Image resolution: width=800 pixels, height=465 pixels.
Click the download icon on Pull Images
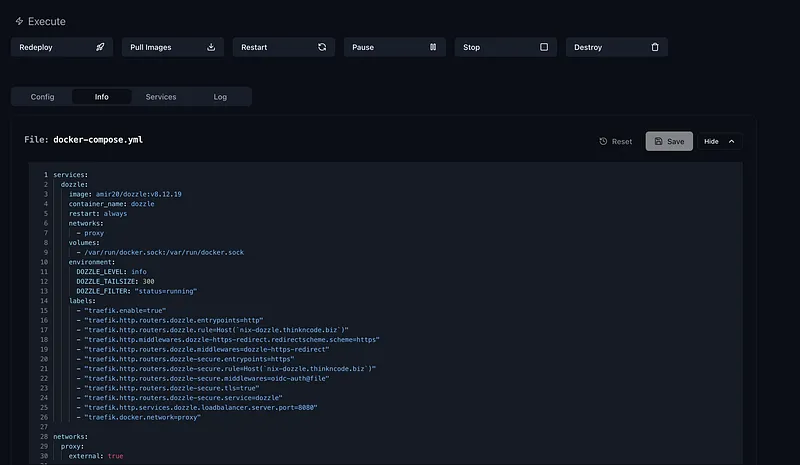coord(211,47)
